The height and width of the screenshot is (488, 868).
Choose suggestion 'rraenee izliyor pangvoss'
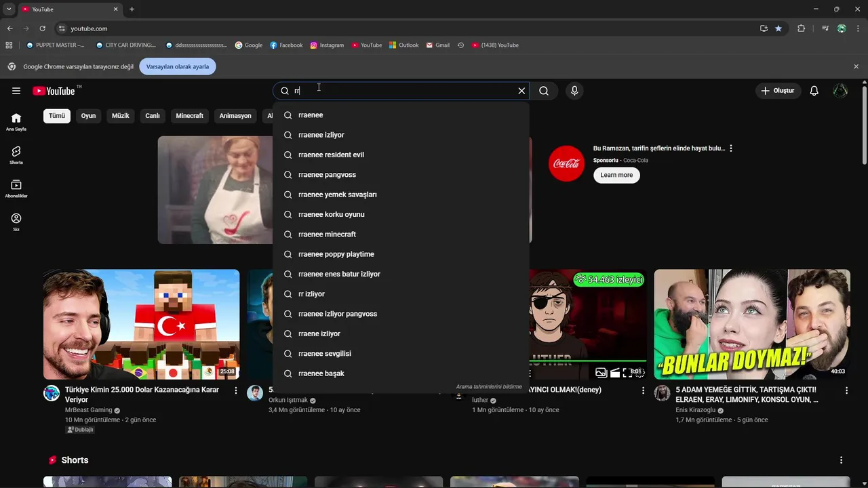(x=401, y=314)
